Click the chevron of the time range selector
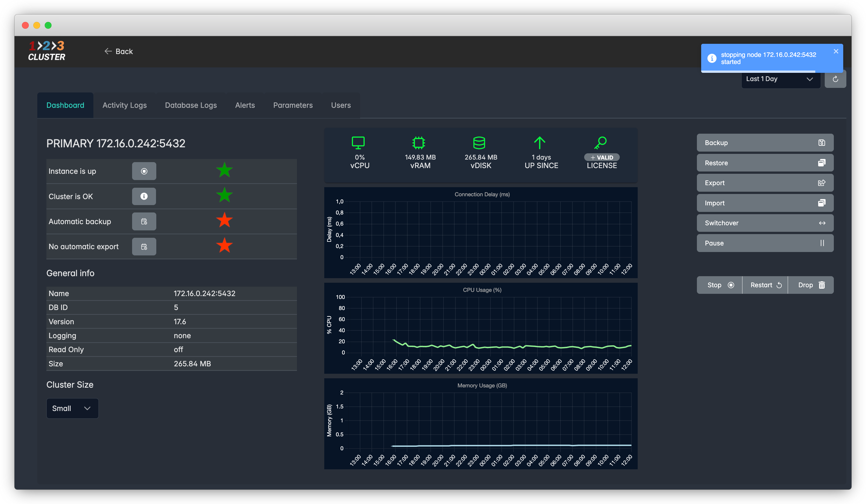The height and width of the screenshot is (504, 866). click(810, 79)
